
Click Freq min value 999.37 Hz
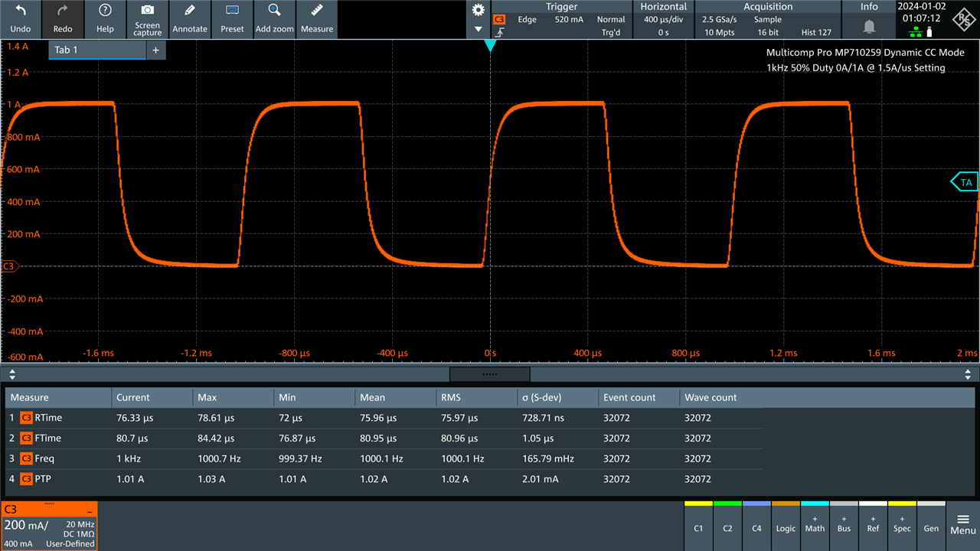pos(299,458)
